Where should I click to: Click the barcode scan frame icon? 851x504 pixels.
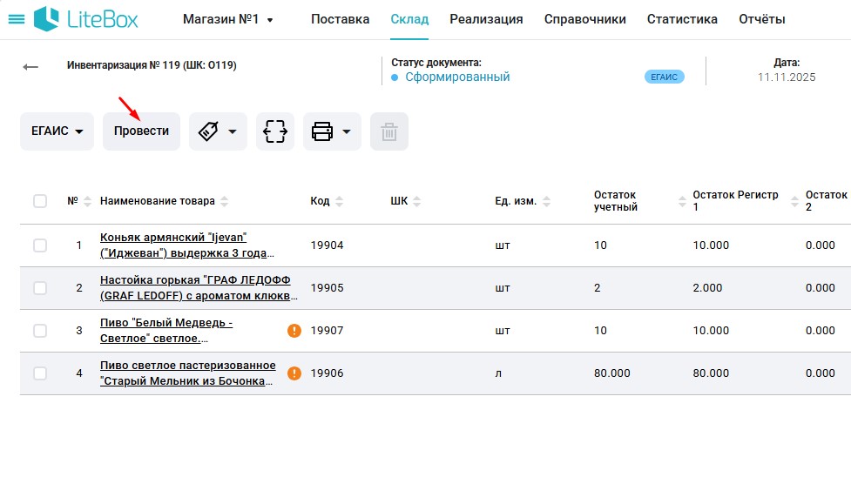tap(274, 131)
